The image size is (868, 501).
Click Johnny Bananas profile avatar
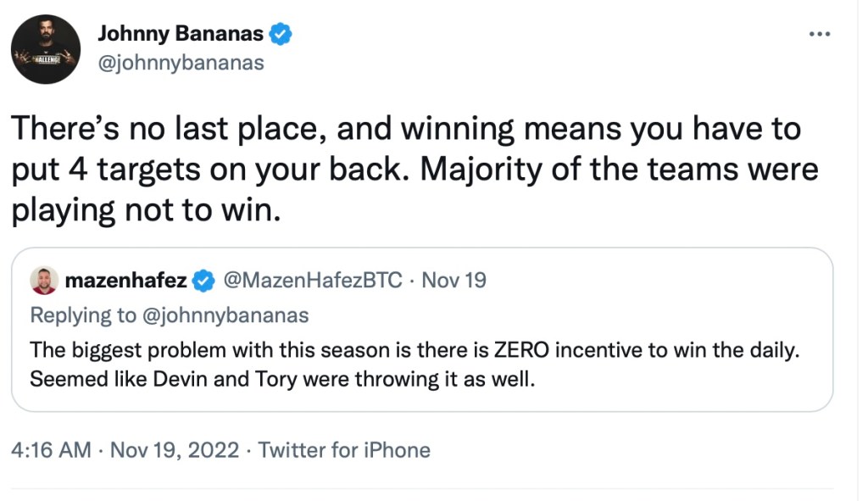point(46,49)
